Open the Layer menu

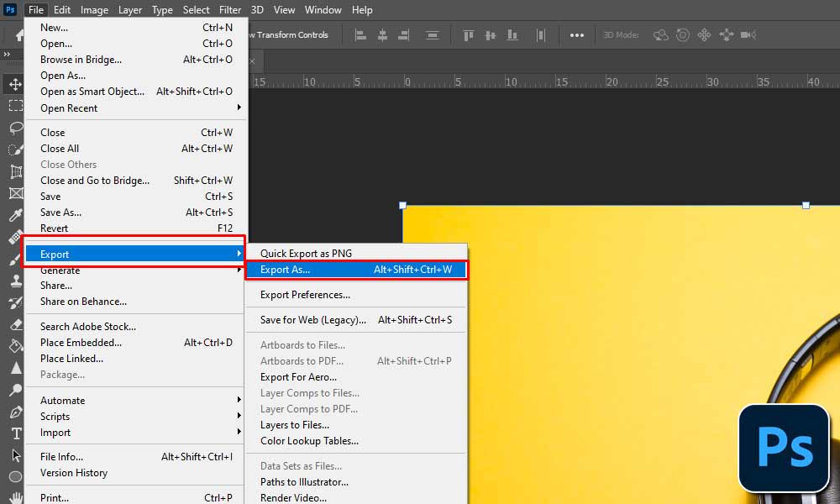click(x=130, y=9)
